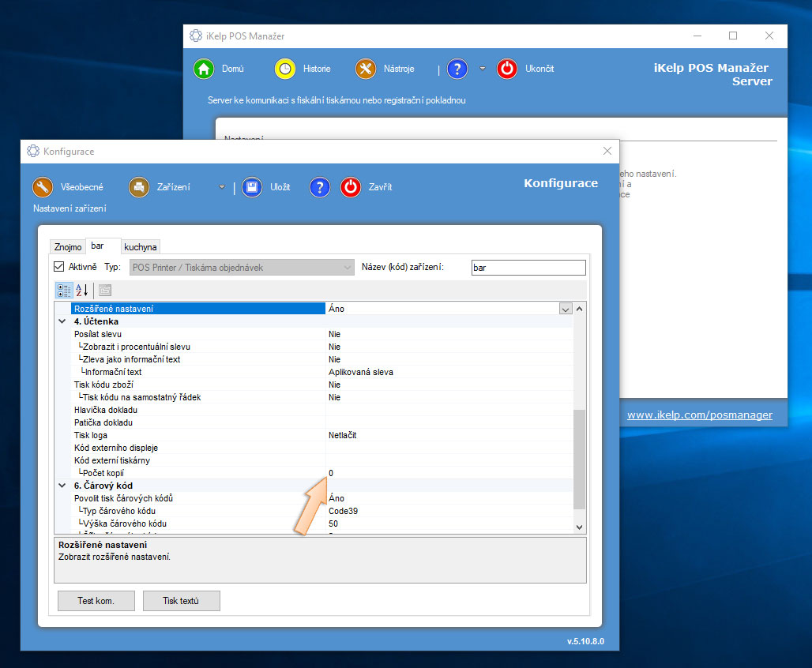The width and height of the screenshot is (812, 668).
Task: Collapse the 6. Čárový kód section
Action: pyautogui.click(x=62, y=486)
